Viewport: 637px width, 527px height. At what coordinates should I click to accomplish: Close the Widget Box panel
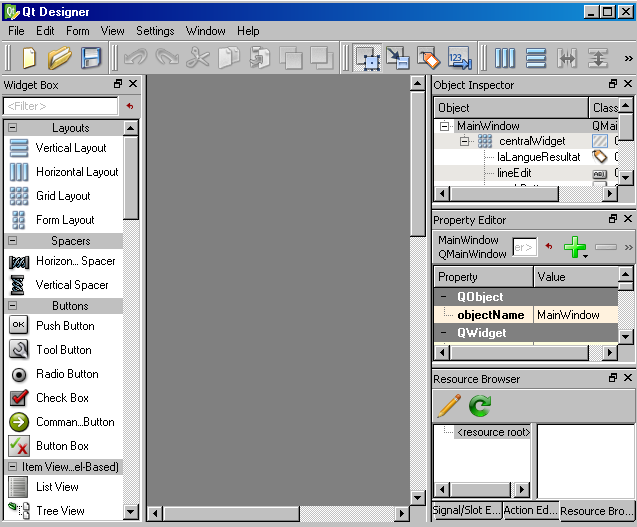(x=133, y=84)
